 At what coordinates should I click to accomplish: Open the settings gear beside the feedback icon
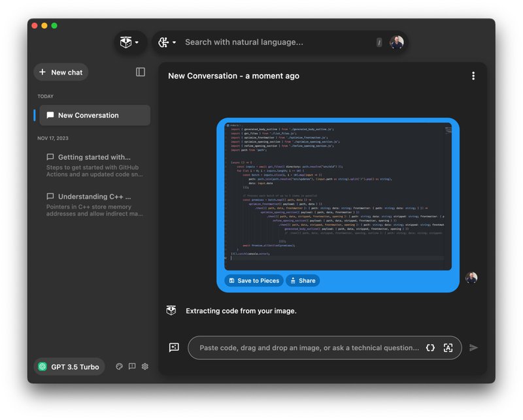(144, 366)
